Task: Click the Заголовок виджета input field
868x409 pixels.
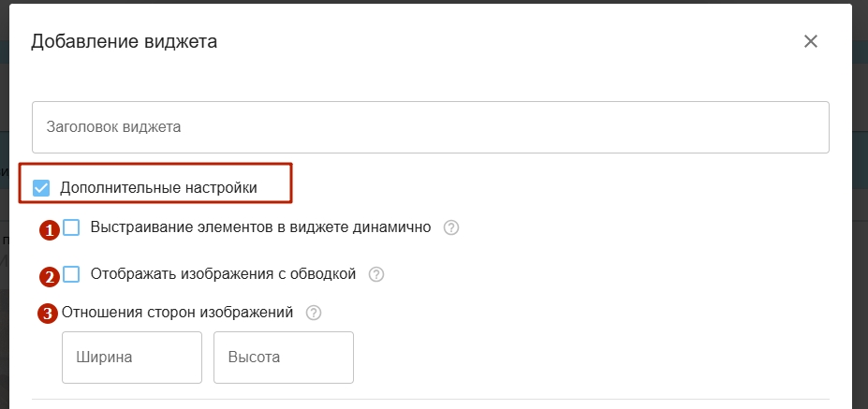Action: click(430, 127)
